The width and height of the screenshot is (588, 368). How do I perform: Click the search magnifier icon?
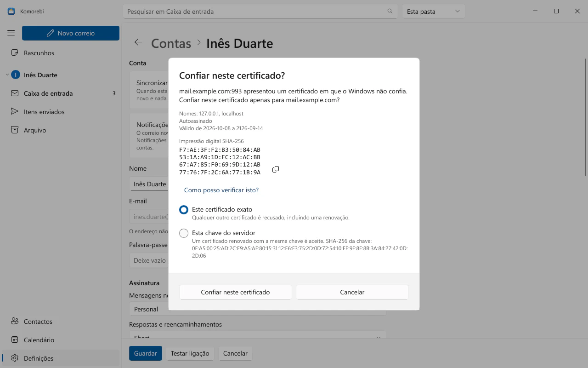390,11
